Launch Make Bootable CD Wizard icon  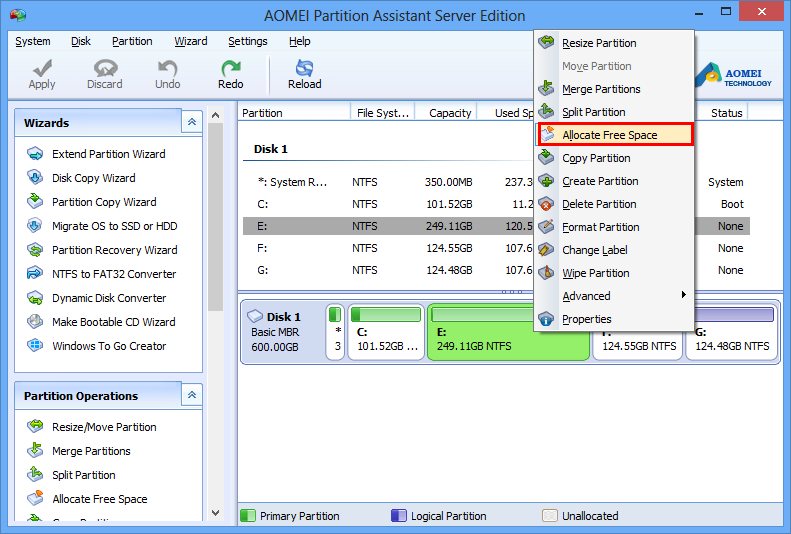[x=35, y=321]
